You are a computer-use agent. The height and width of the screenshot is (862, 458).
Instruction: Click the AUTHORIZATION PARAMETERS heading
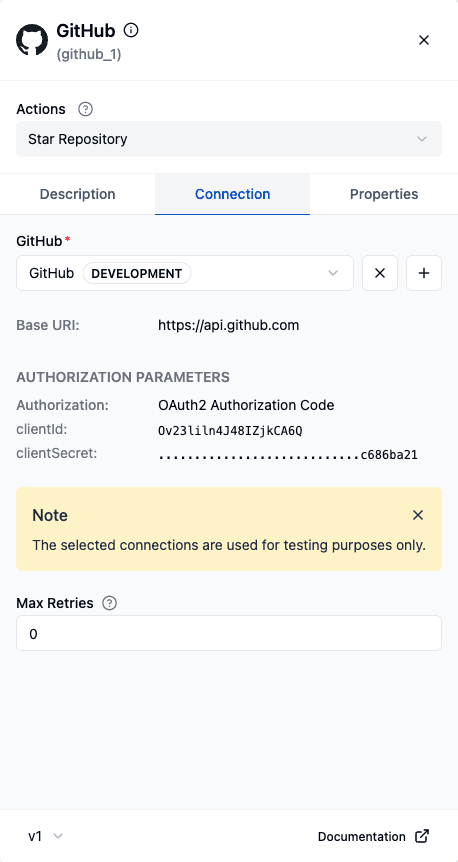[123, 378]
